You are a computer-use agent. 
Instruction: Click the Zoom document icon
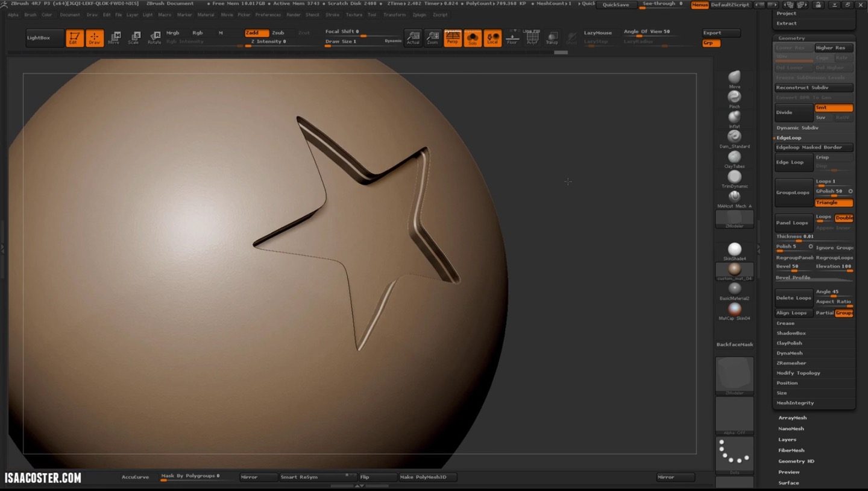(433, 38)
